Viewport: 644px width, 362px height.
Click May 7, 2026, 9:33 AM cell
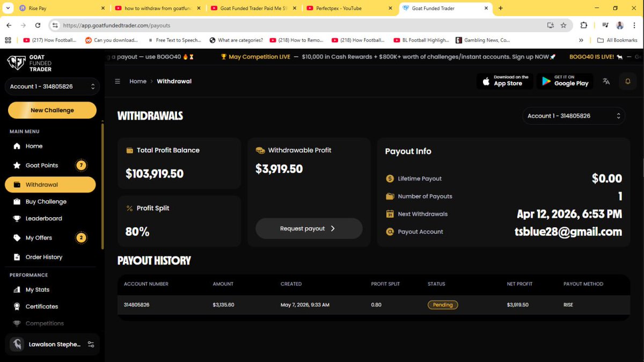click(305, 305)
